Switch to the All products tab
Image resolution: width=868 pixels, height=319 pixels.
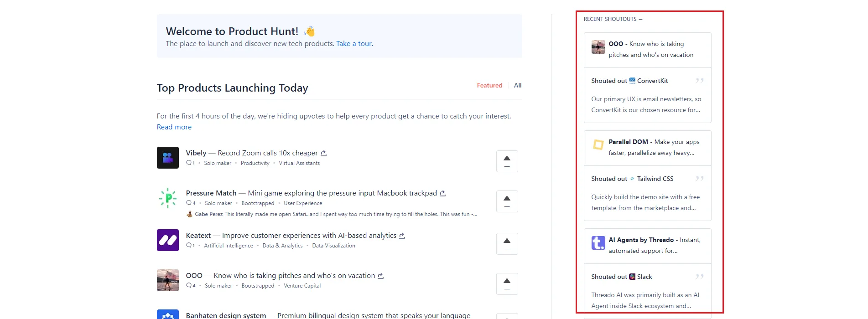[518, 86]
